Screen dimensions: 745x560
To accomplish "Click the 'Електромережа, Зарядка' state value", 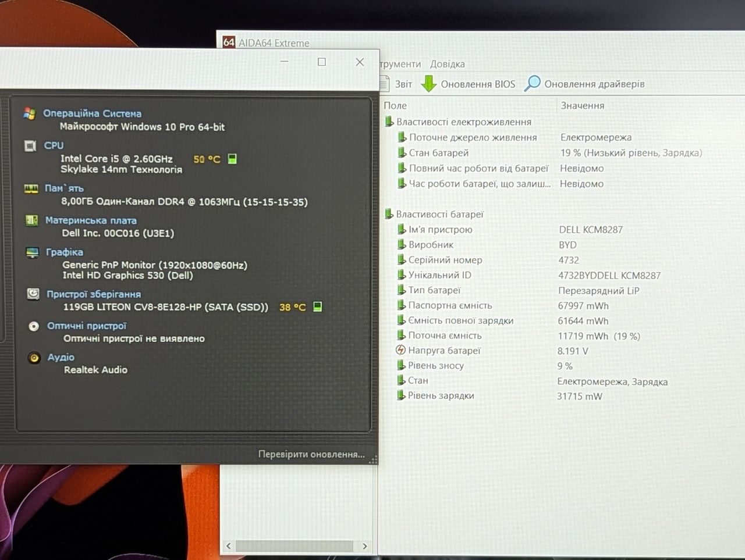I will click(x=612, y=381).
